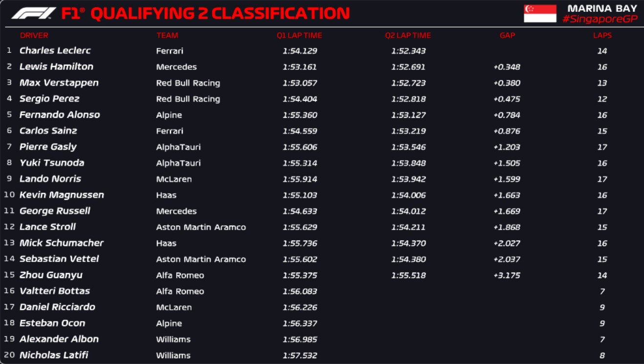
Task: Click Daniel Ricciardo's name
Action: tap(57, 307)
